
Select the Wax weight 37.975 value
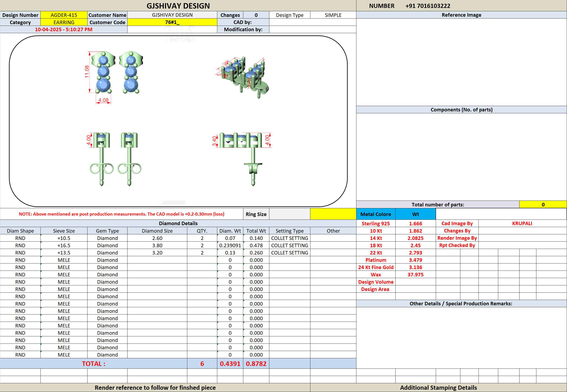(x=416, y=275)
